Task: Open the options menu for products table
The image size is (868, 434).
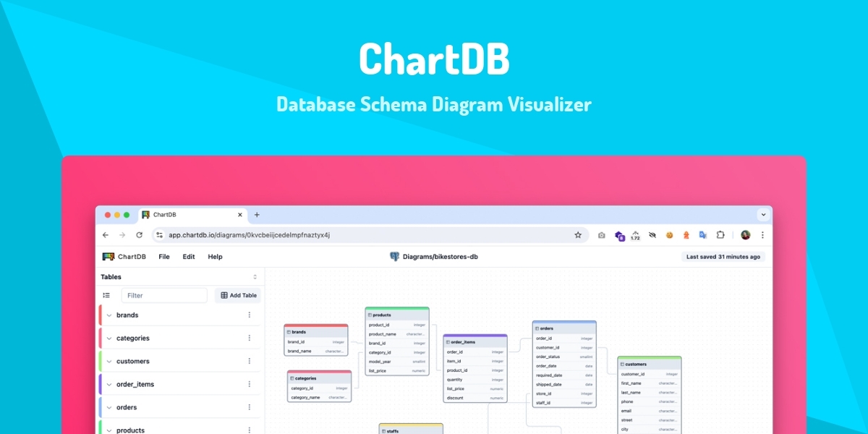Action: 250,430
